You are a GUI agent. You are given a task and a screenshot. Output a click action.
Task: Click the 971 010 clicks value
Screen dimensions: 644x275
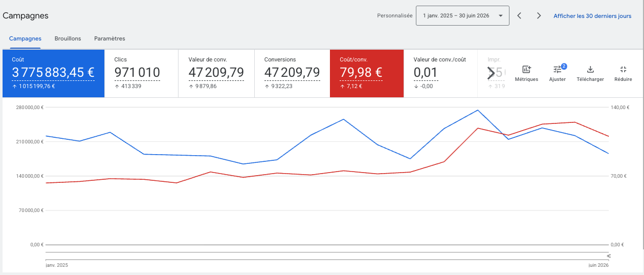point(137,73)
